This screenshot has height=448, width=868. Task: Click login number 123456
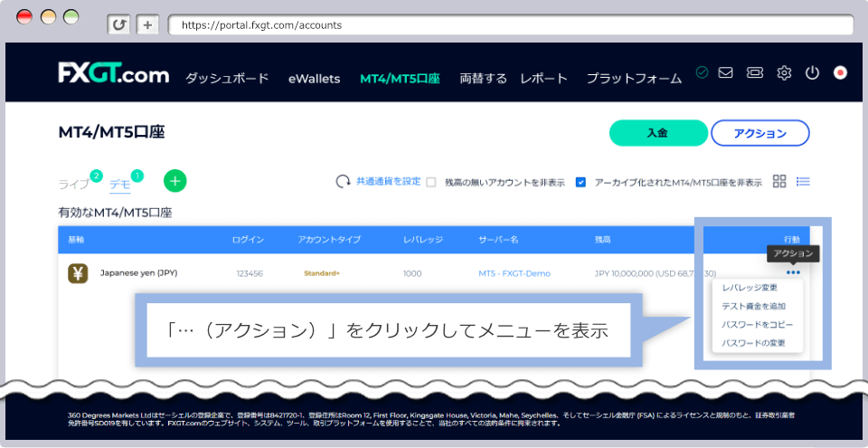tap(250, 274)
